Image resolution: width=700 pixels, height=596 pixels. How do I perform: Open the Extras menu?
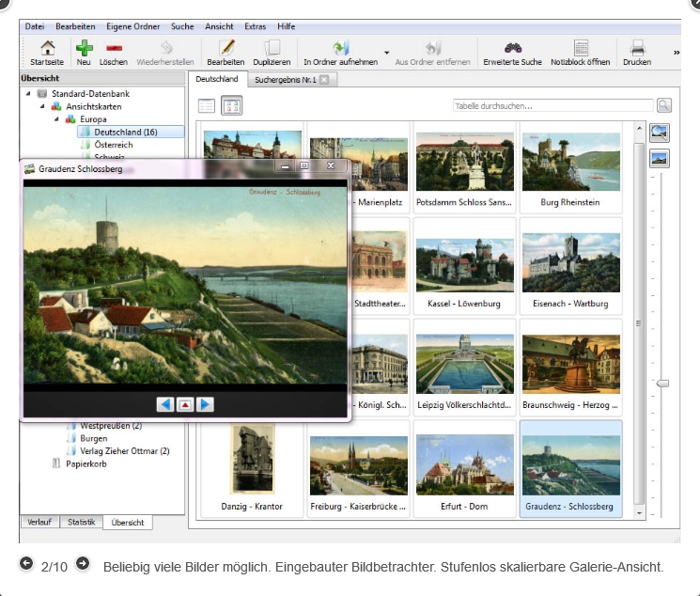[255, 26]
